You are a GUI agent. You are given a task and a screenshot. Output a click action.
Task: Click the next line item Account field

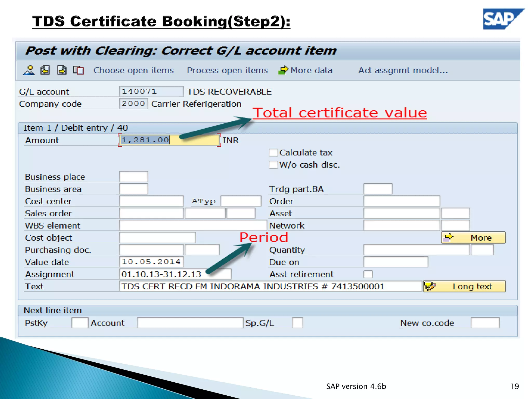pos(190,323)
